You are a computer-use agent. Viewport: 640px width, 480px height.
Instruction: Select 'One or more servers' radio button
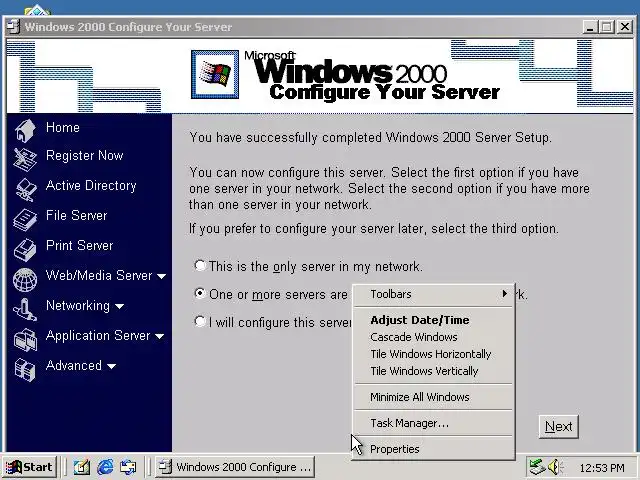pos(200,293)
